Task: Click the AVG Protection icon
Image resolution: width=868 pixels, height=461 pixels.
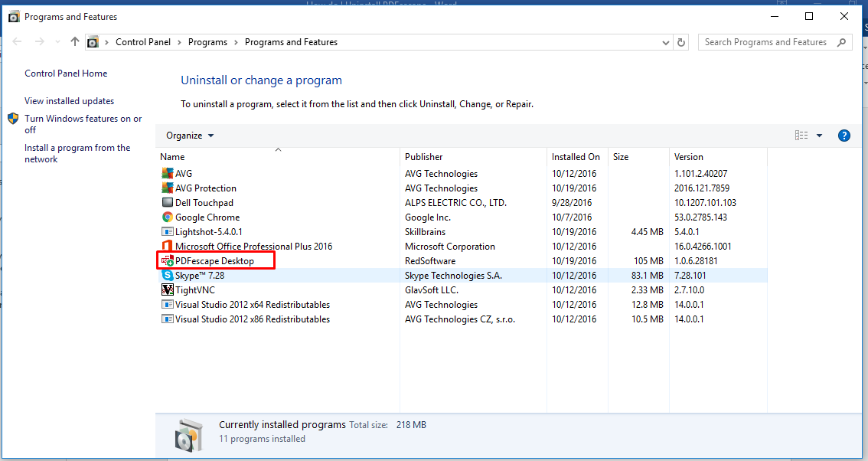Action: (167, 188)
